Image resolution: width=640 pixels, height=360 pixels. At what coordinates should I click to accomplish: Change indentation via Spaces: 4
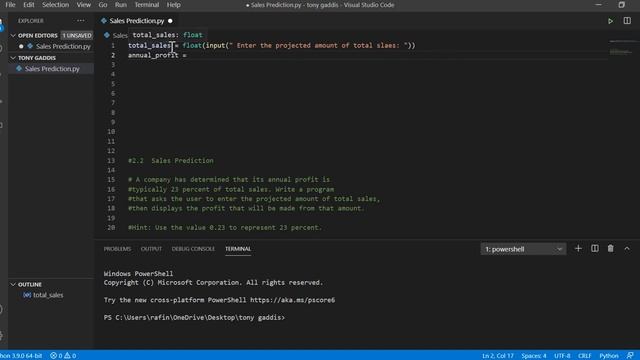tap(533, 356)
